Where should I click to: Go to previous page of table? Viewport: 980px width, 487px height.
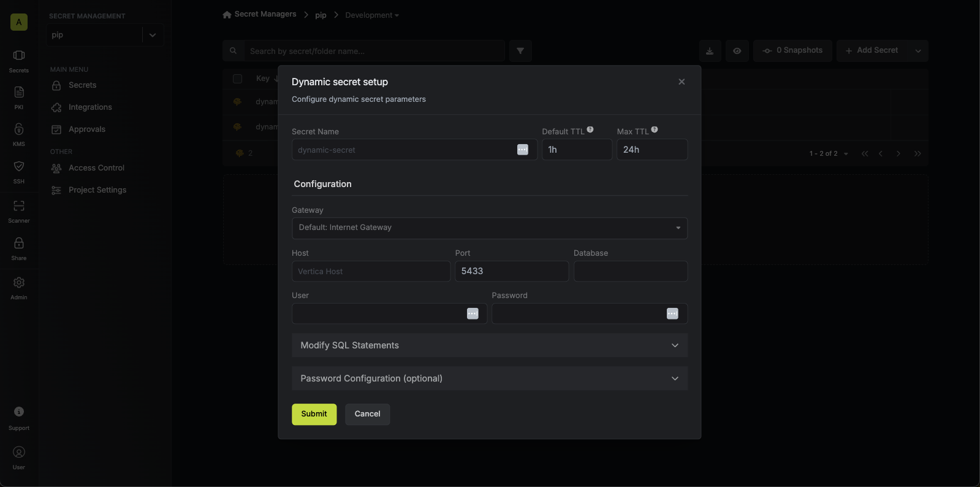[881, 153]
